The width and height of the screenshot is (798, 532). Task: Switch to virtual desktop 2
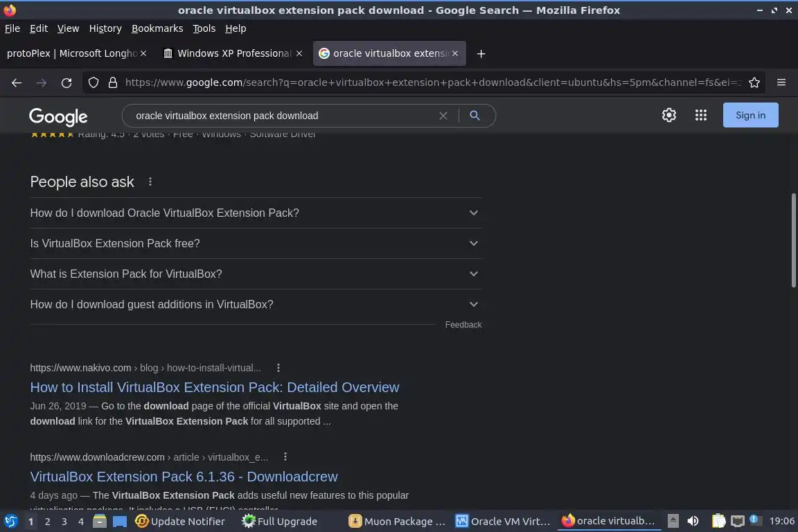coord(47,522)
